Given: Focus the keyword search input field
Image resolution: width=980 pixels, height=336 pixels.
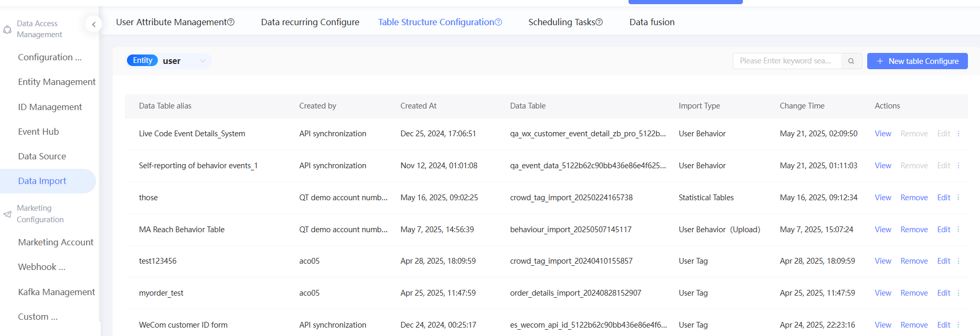Looking at the screenshot, I should click(786, 61).
